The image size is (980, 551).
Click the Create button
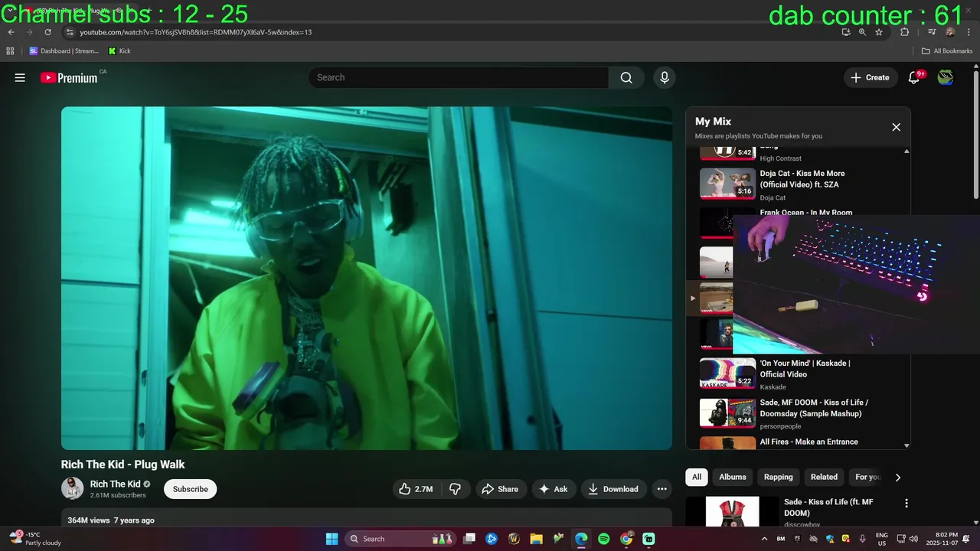(x=871, y=77)
